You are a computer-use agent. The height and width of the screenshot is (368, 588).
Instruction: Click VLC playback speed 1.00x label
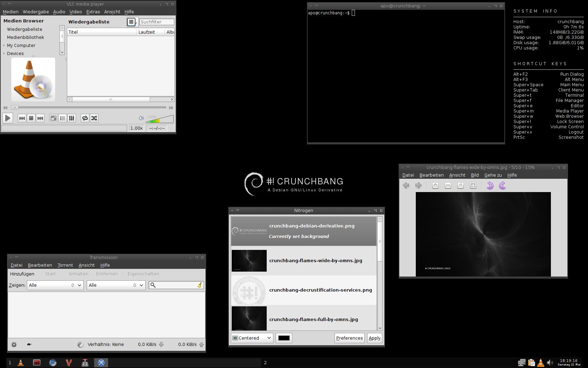136,128
